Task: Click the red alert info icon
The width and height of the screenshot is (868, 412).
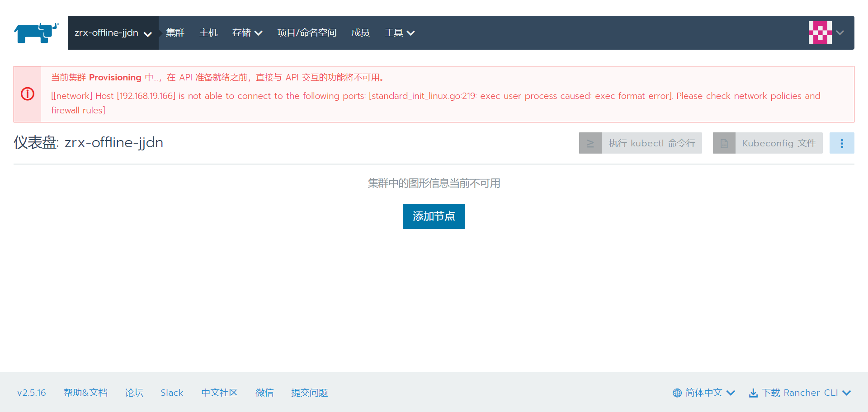Action: click(28, 94)
